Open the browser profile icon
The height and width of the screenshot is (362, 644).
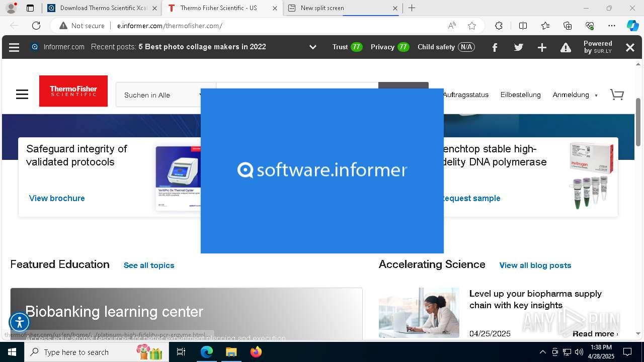point(11,8)
